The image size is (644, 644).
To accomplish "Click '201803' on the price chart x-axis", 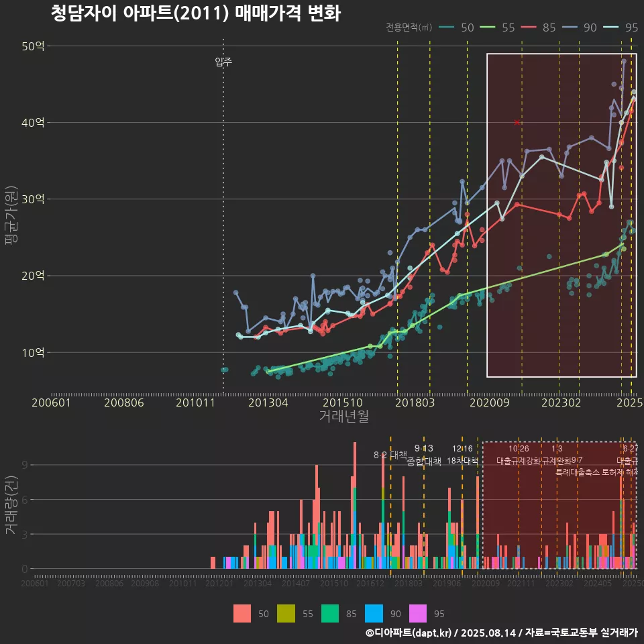I will pyautogui.click(x=415, y=402).
